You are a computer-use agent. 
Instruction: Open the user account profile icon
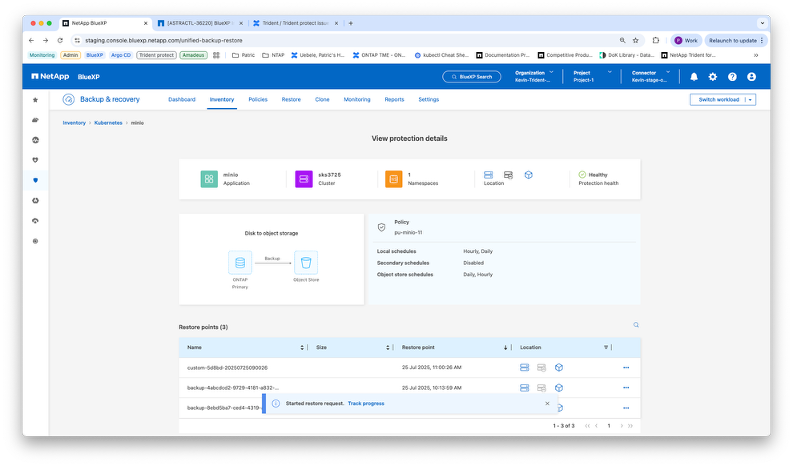click(x=752, y=76)
